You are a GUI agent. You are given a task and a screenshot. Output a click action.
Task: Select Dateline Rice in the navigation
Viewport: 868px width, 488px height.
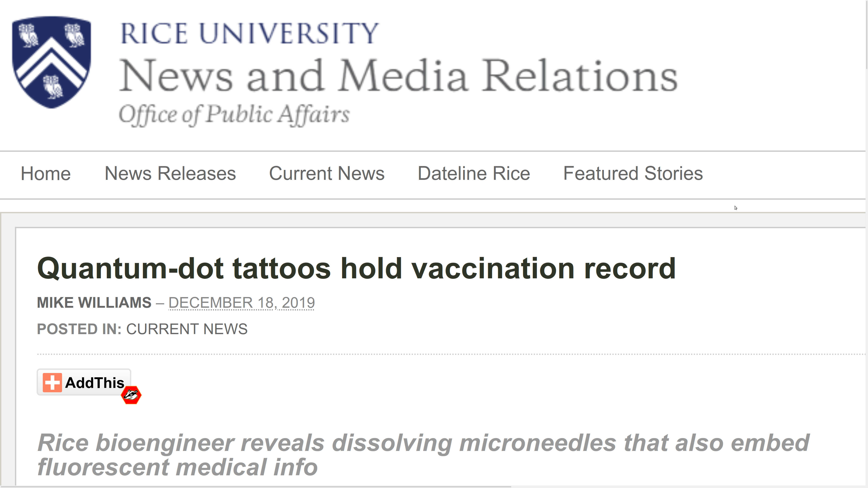pos(474,174)
